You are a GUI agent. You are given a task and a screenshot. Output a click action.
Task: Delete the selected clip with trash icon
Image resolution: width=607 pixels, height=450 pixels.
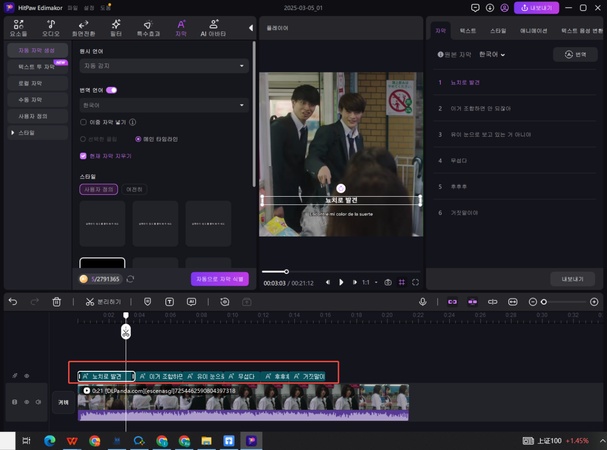pos(57,302)
